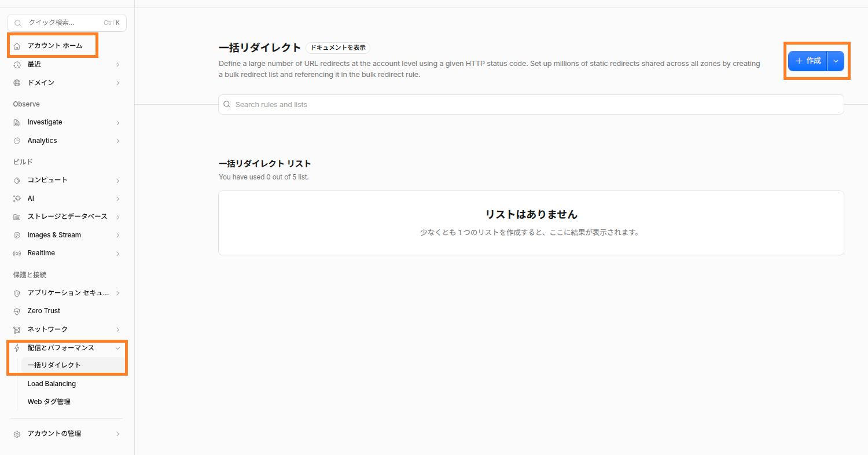
Task: Click the リストはありません heading
Action: click(x=531, y=214)
